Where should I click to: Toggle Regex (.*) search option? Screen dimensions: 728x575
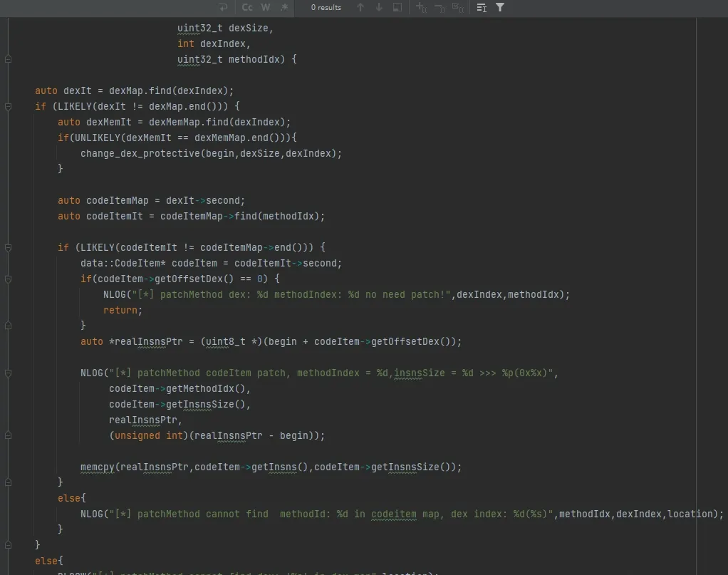284,7
